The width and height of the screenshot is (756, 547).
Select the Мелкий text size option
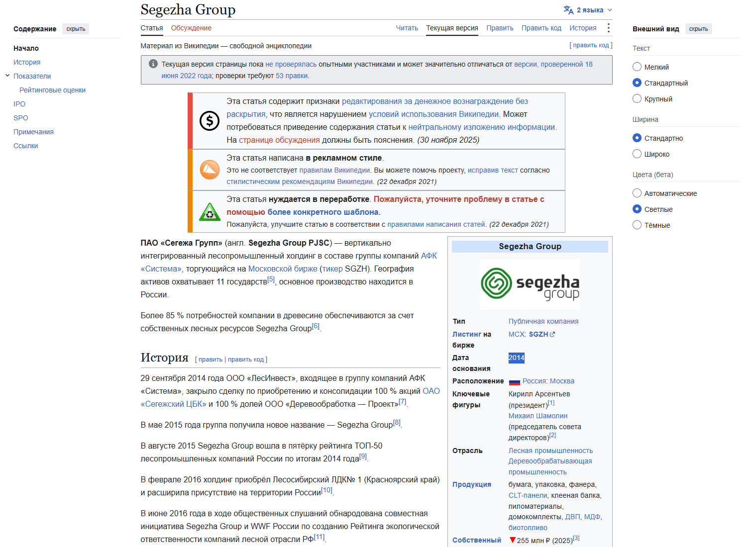coord(637,67)
